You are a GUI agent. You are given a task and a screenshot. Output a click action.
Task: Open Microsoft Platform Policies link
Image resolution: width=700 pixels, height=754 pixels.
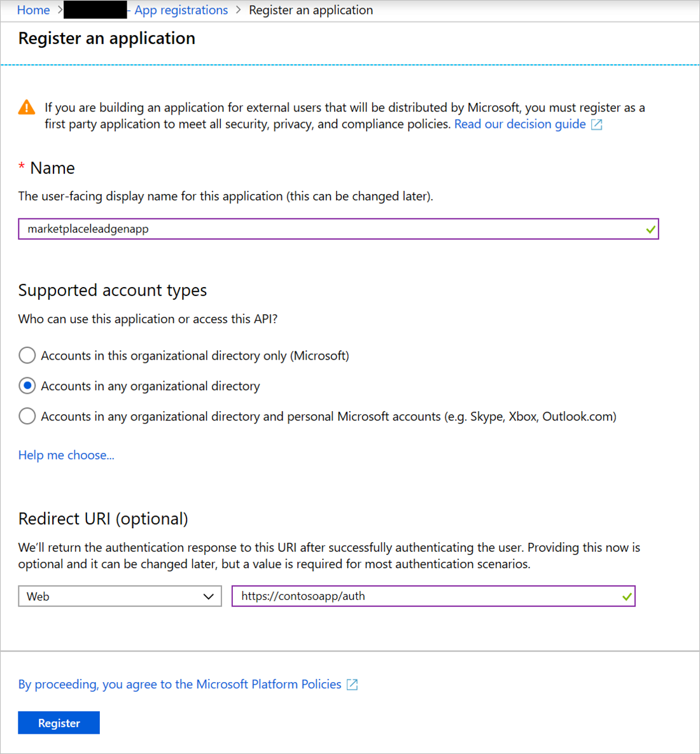179,684
